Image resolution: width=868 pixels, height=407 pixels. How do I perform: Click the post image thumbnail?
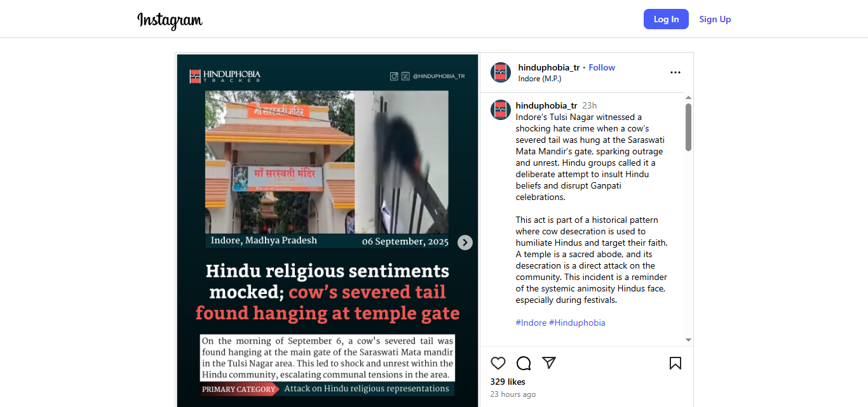coord(327,230)
